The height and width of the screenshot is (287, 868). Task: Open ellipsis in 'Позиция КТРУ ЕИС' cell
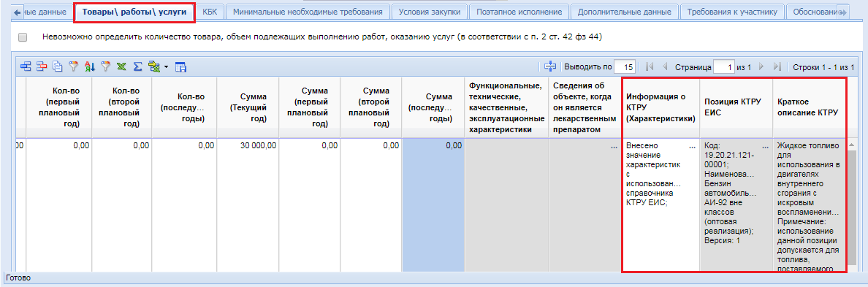[766, 148]
